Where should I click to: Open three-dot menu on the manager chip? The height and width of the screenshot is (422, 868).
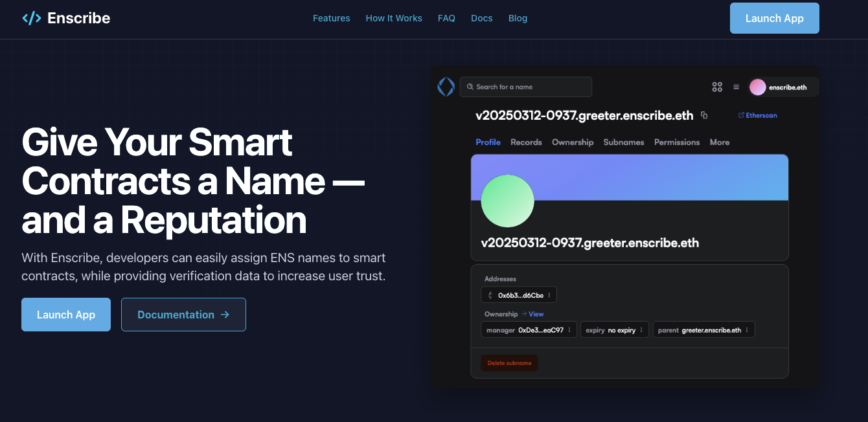(569, 330)
